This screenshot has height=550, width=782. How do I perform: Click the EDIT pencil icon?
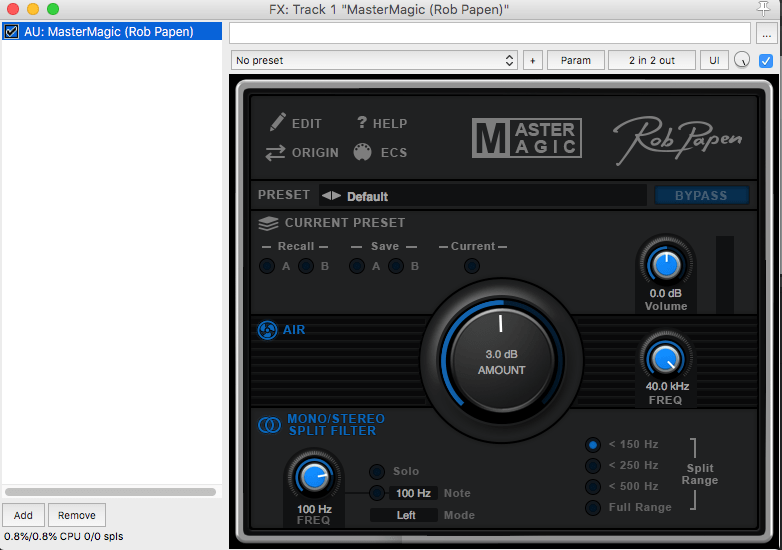(277, 122)
